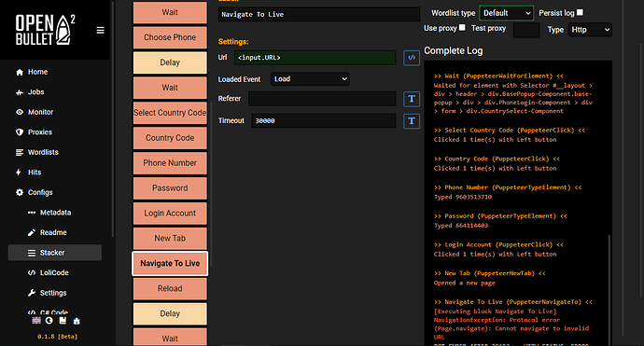Screen dimensions: 644x346
Task: Click the last icon beside the save icon
Action: 77,321
